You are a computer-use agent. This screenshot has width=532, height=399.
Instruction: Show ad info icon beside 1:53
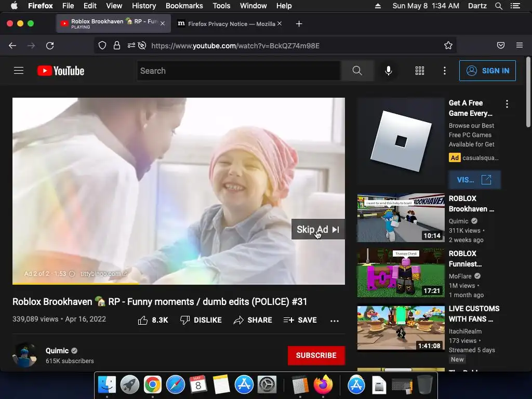point(72,273)
